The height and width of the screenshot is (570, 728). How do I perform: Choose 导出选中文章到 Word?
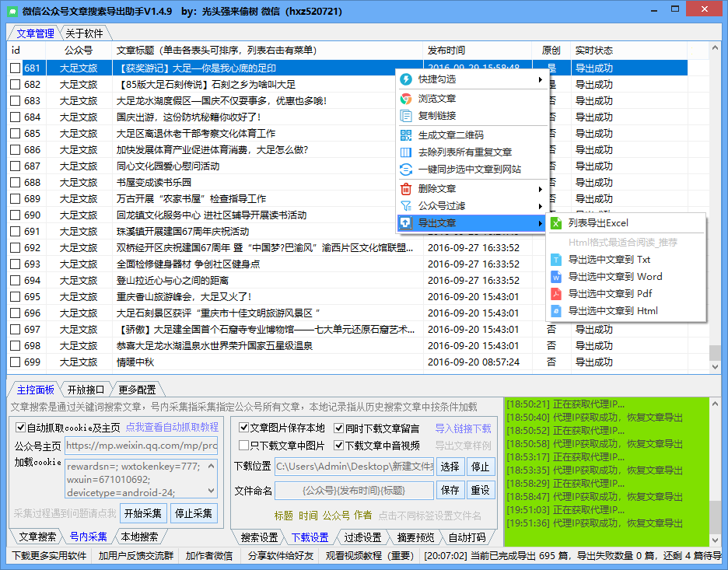click(x=626, y=277)
